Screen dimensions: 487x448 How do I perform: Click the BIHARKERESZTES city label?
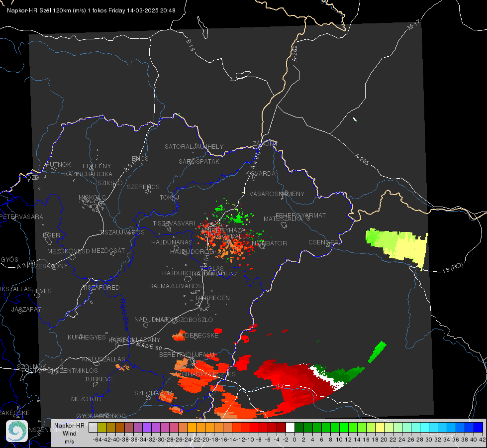pos(209,374)
